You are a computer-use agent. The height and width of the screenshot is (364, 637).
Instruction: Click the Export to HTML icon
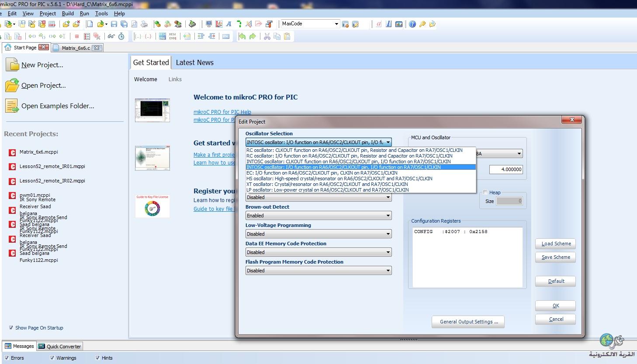(226, 36)
